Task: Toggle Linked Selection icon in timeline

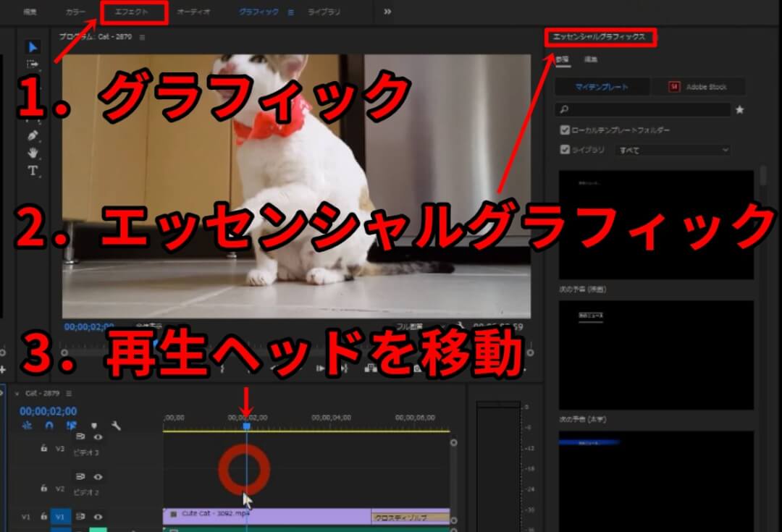Action: pos(71,426)
